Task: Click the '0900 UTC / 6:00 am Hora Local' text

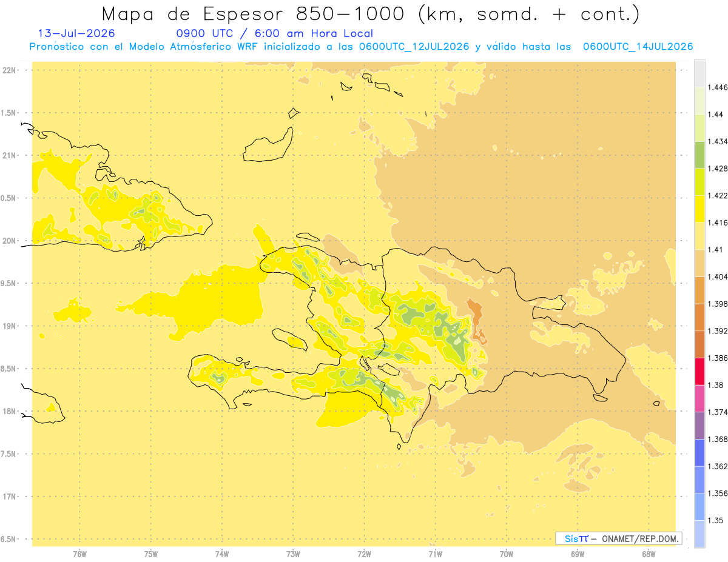Action: pos(274,33)
